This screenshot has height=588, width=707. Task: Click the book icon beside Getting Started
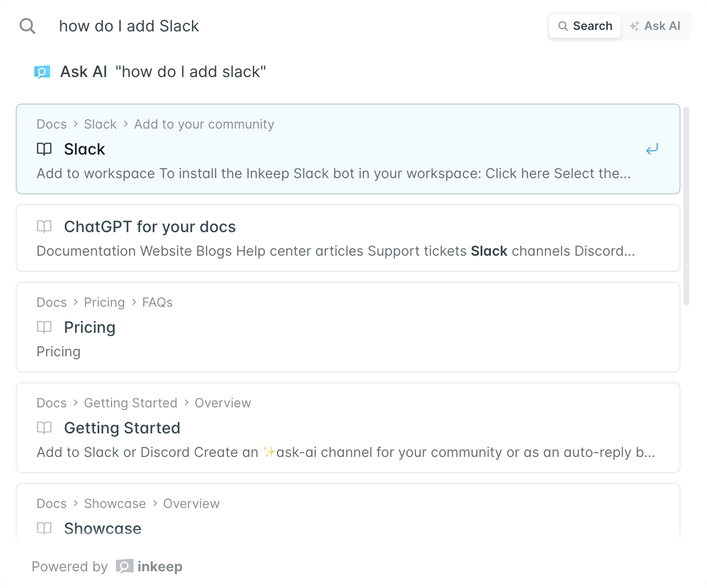44,428
